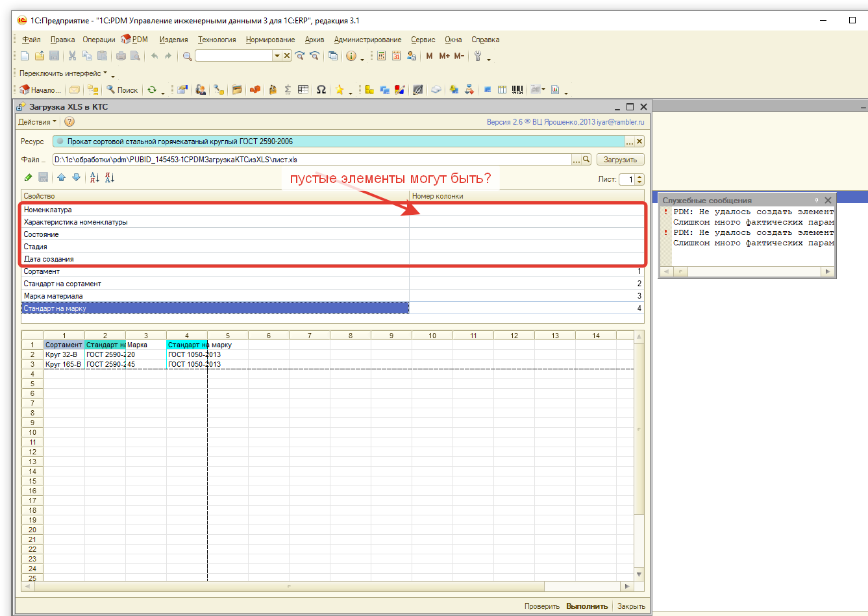Move property row down with blue arrow
The width and height of the screenshot is (868, 616).
[76, 178]
